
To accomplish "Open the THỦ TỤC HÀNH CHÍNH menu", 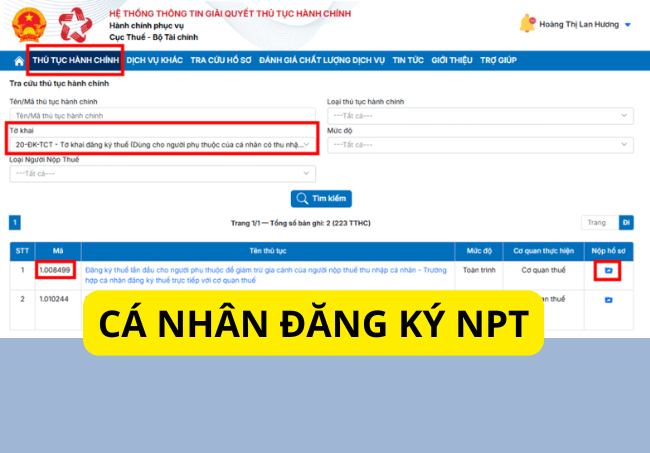I will 75,60.
